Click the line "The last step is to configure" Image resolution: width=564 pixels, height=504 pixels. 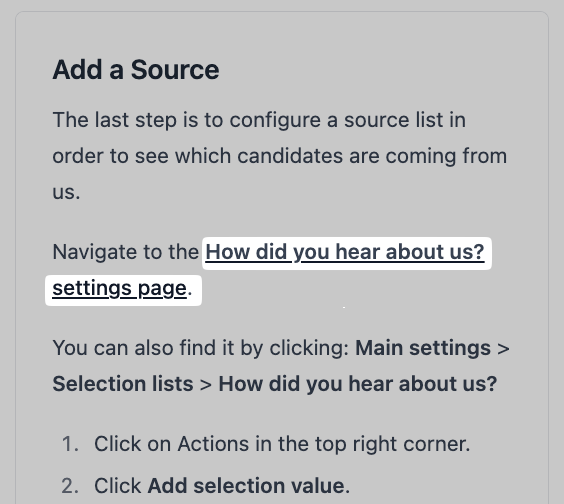coord(259,120)
